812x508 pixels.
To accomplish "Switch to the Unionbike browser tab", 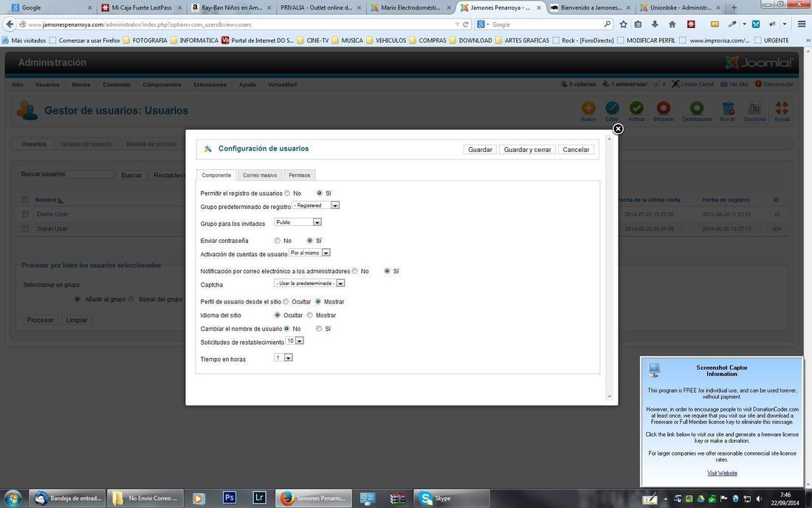I will coord(680,8).
